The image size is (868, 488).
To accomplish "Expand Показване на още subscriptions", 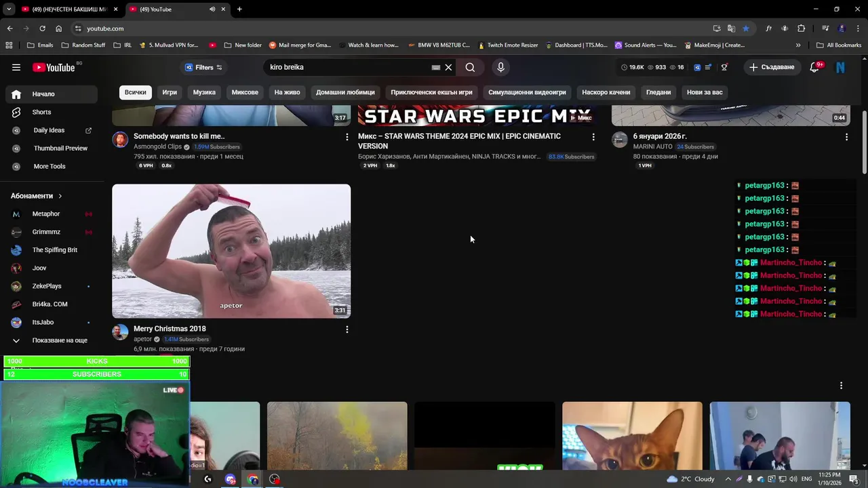I will coord(52,340).
